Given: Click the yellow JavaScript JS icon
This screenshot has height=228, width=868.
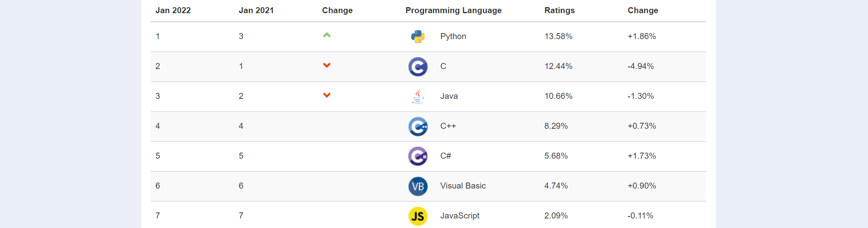Looking at the screenshot, I should click(x=418, y=216).
